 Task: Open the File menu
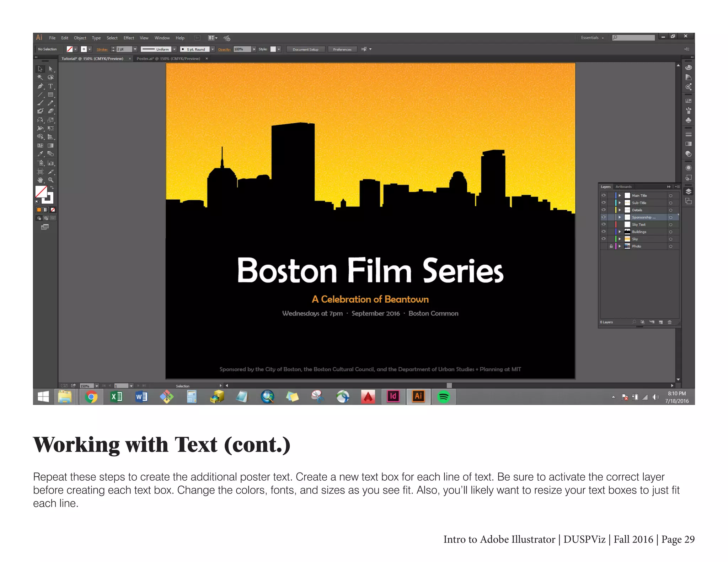click(52, 38)
